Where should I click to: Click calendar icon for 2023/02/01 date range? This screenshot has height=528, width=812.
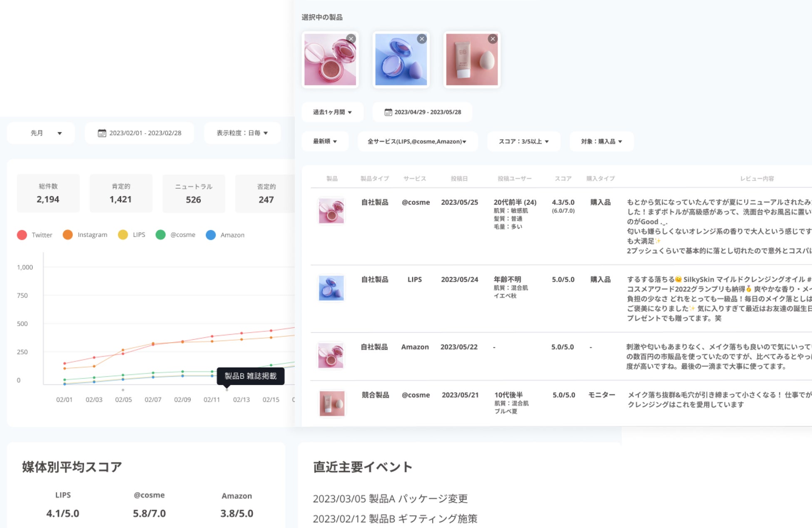point(102,133)
